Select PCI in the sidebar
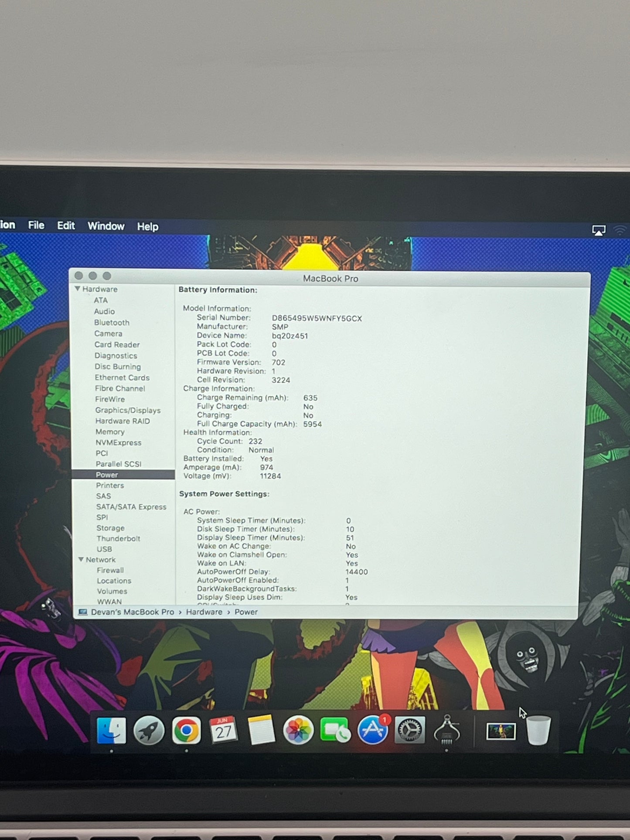The image size is (630, 840). click(102, 453)
